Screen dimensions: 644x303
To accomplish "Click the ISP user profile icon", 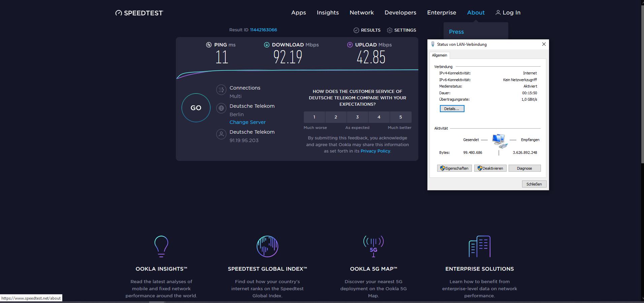I will click(221, 134).
